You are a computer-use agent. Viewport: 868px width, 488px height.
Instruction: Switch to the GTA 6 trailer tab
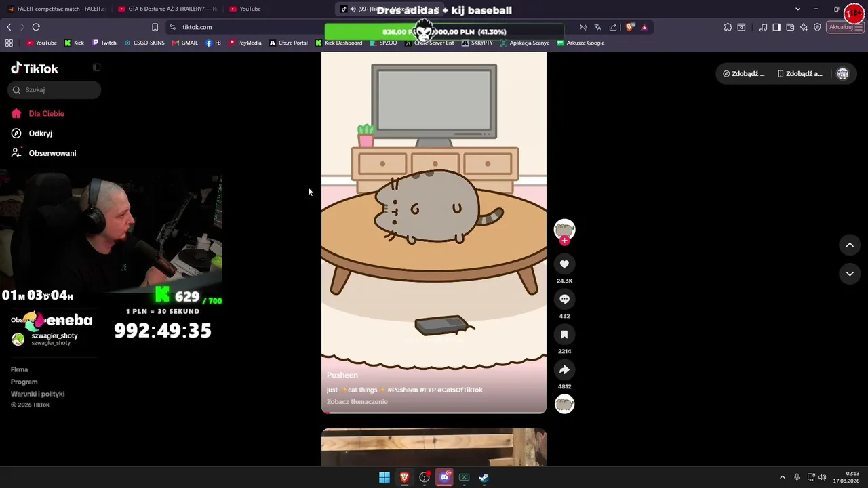tap(167, 9)
